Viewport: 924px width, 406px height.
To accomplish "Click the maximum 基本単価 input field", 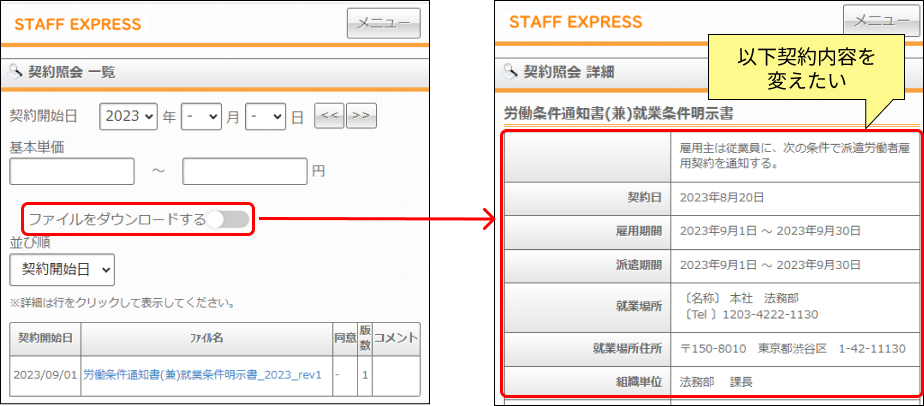I will 245,171.
